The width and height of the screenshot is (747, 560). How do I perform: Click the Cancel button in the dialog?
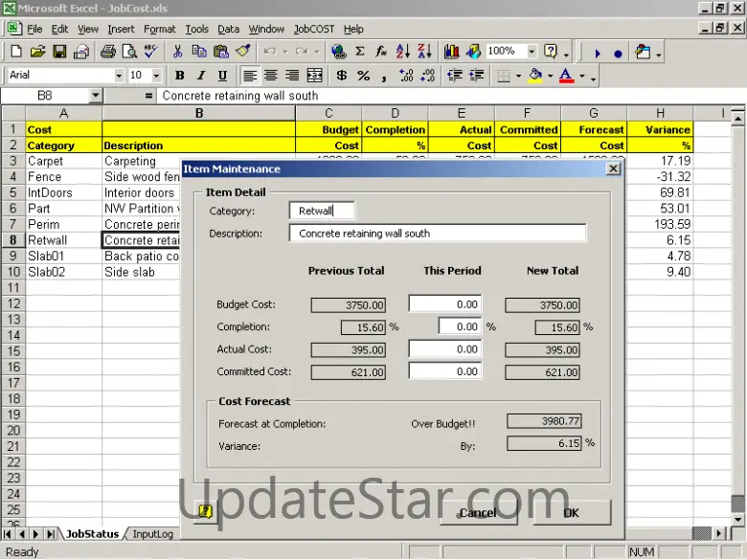[477, 513]
